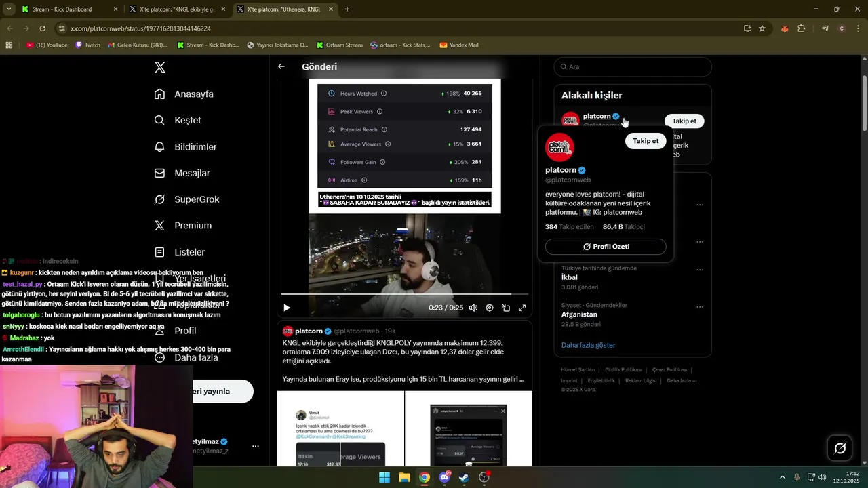Open Chrome profile avatar
Viewport: 868px width, 488px height.
tap(842, 28)
